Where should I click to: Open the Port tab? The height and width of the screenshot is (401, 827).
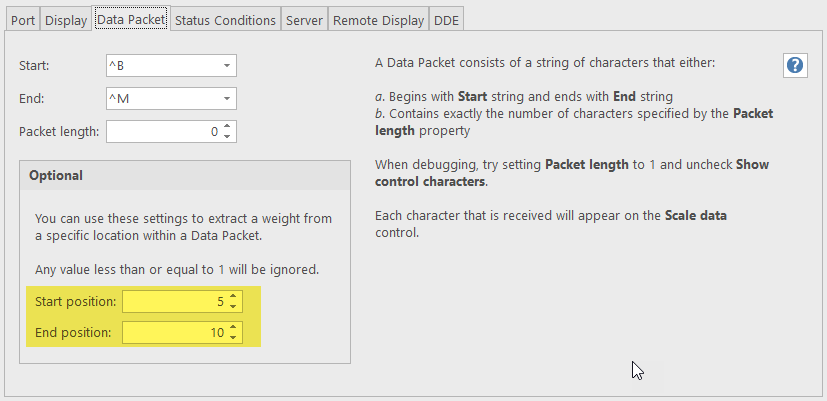point(23,19)
